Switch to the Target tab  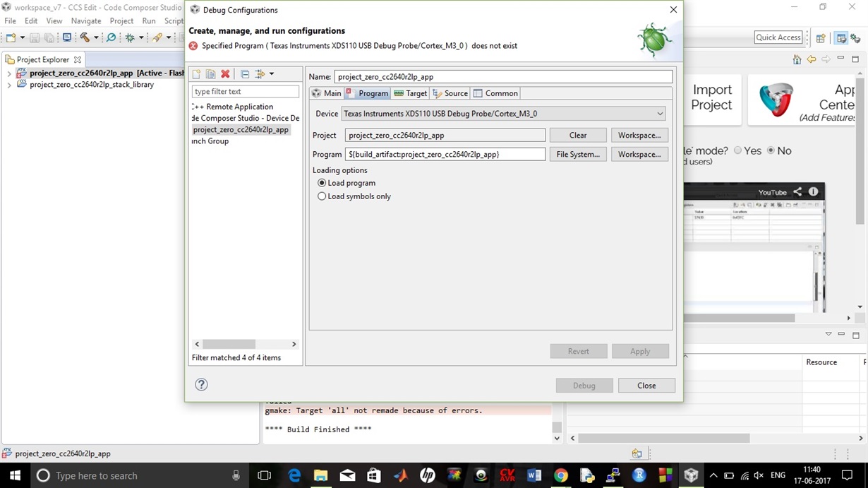(410, 93)
